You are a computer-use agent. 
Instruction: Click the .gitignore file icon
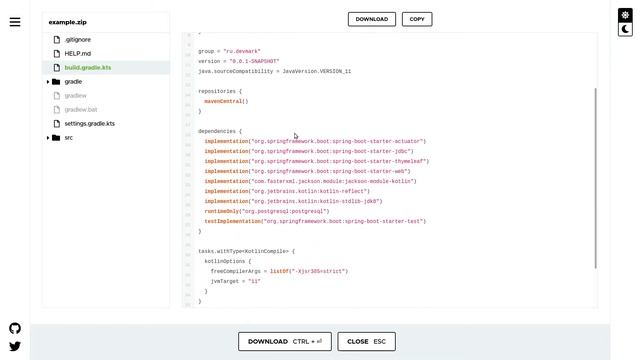pos(57,40)
